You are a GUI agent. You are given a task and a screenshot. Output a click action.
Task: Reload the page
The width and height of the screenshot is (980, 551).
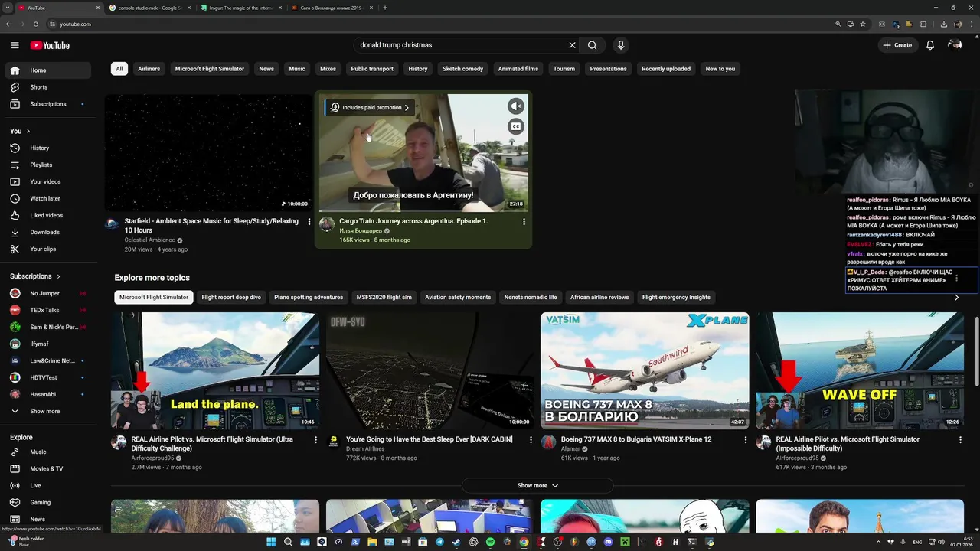[35, 24]
